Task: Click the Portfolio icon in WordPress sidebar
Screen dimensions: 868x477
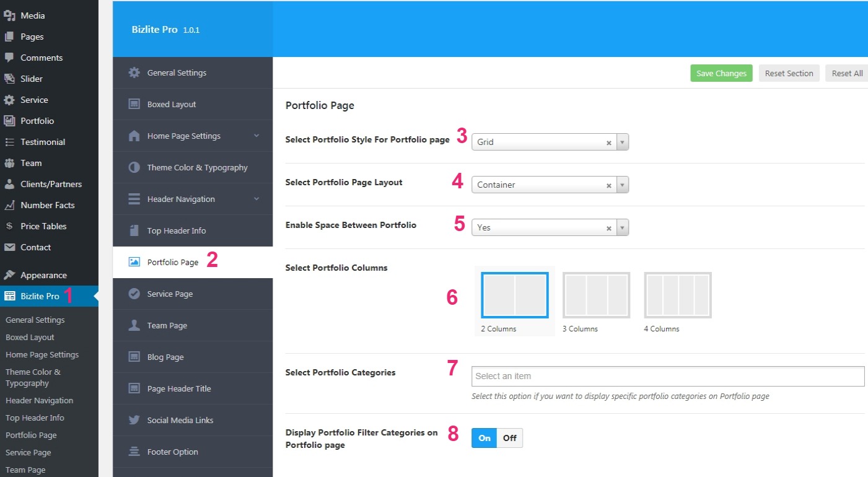Action: point(9,121)
